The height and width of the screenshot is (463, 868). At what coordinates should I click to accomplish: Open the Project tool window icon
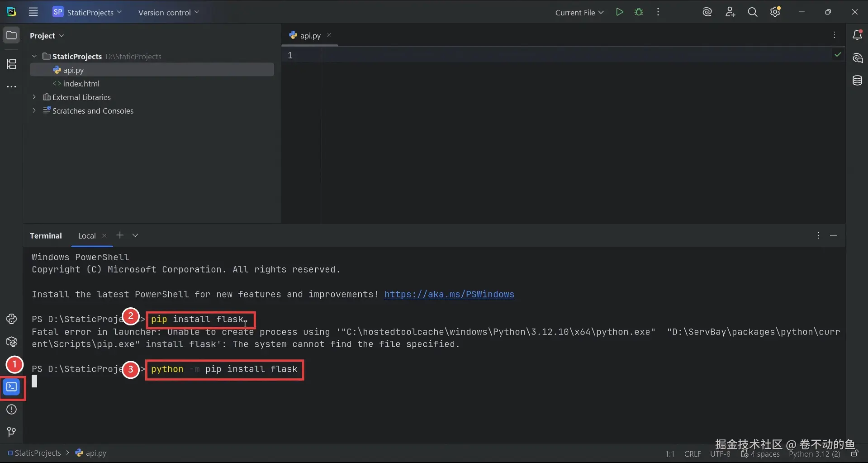click(11, 35)
